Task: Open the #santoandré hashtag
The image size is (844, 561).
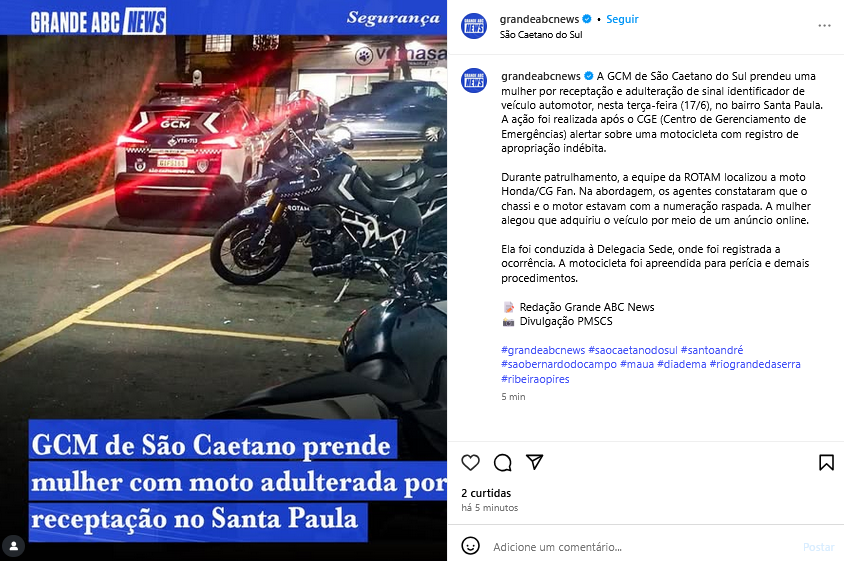Action: pyautogui.click(x=712, y=350)
